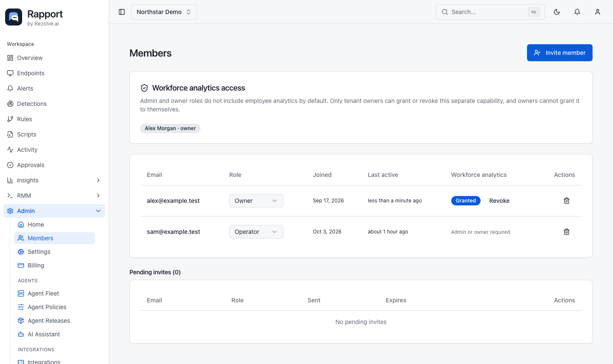Click the Last active column header

[x=383, y=175]
